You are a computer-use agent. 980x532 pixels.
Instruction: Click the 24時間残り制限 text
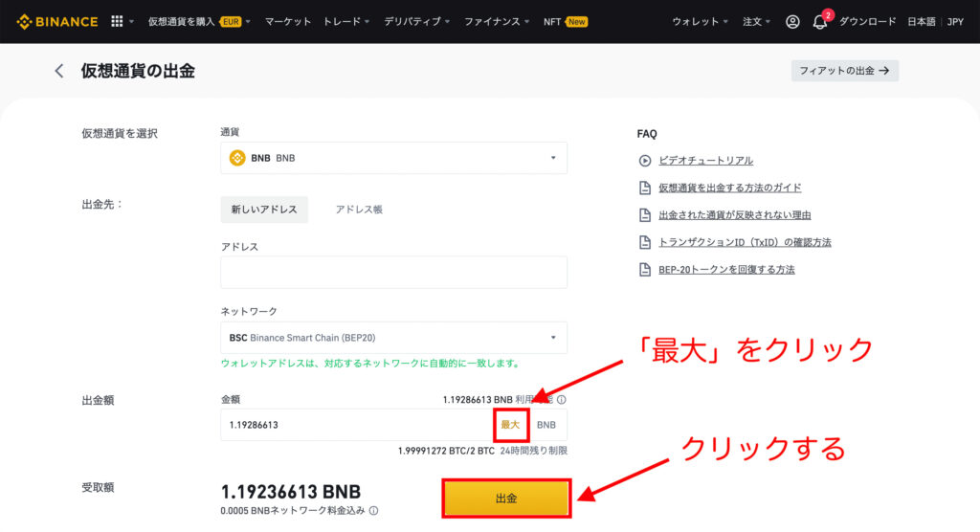(533, 451)
